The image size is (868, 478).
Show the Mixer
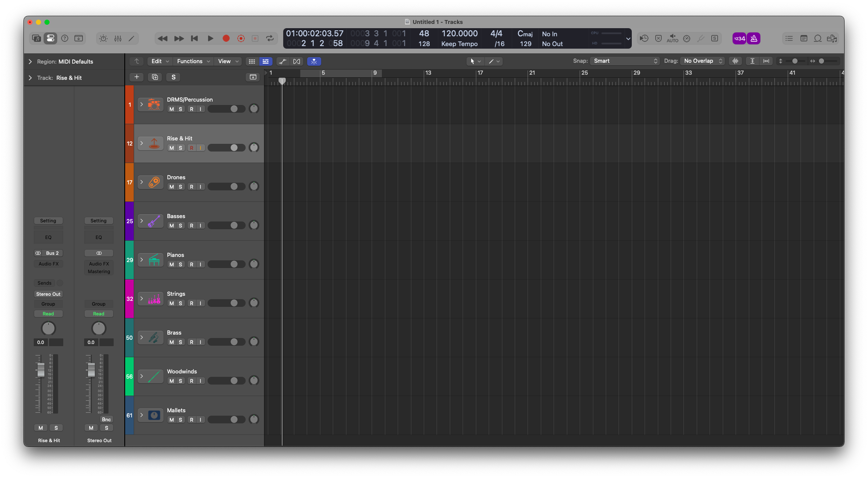point(117,38)
